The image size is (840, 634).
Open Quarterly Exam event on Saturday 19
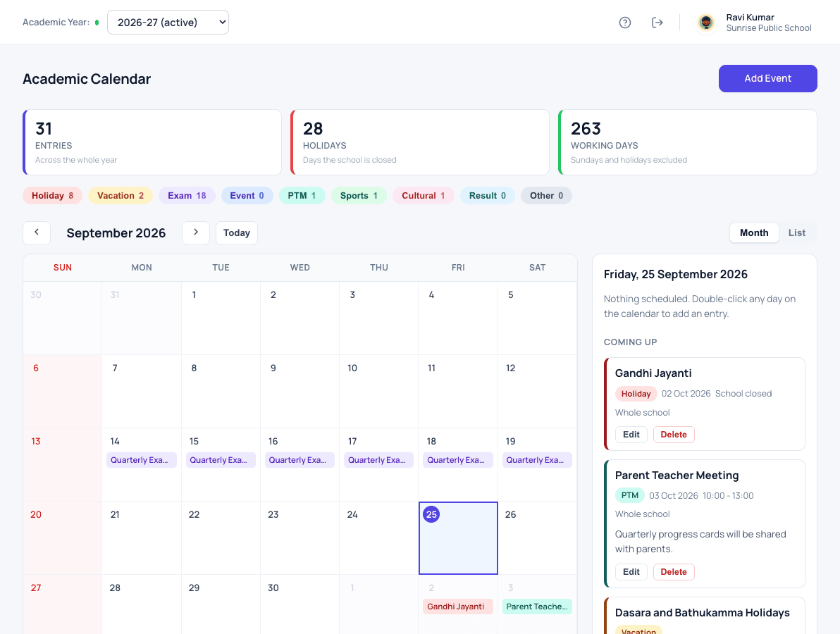pos(537,460)
